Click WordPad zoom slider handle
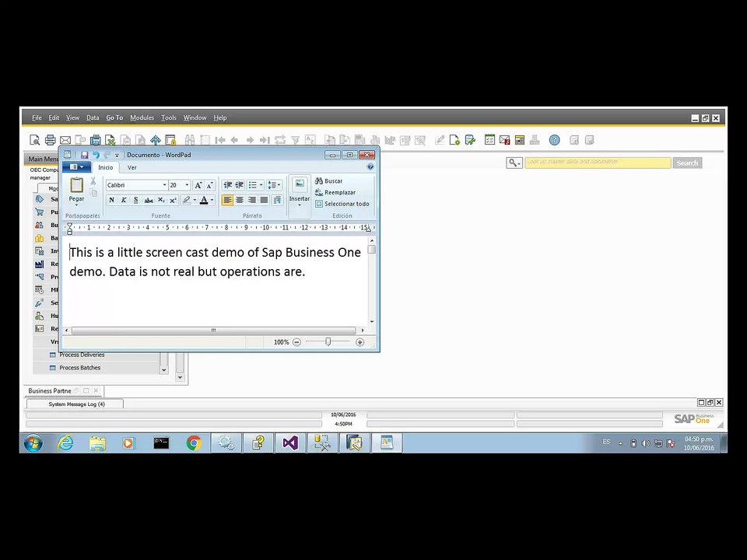Viewport: 747px width, 560px height. (328, 342)
